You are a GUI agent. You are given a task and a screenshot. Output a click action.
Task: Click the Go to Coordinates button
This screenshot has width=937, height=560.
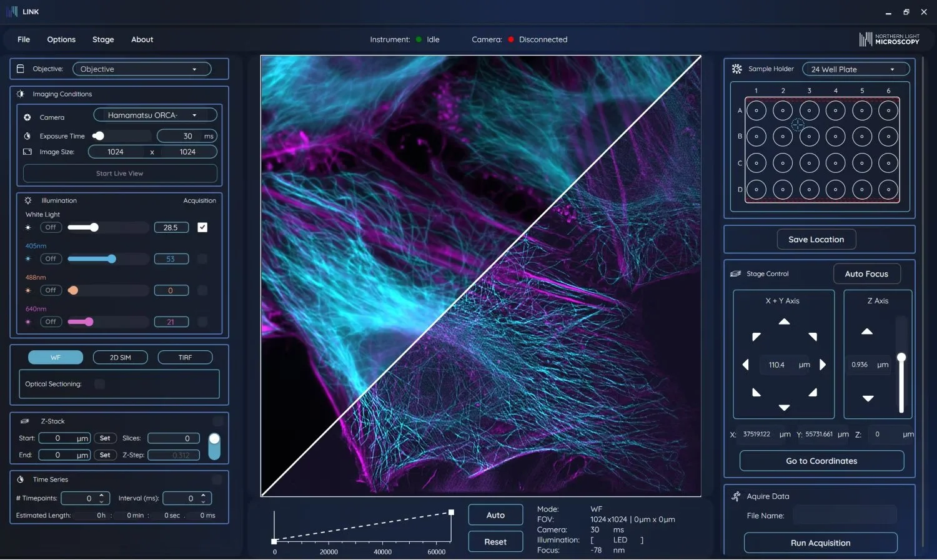[821, 461]
